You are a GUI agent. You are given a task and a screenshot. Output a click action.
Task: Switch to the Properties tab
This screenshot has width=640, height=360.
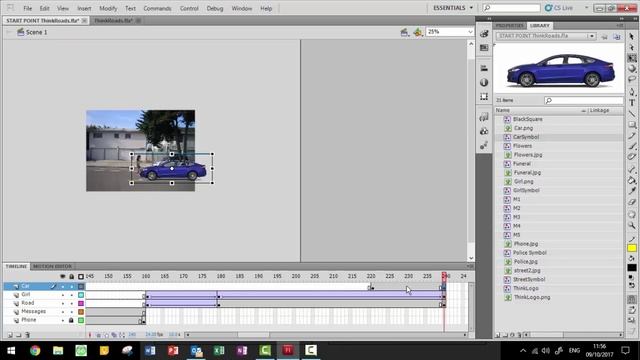click(509, 25)
